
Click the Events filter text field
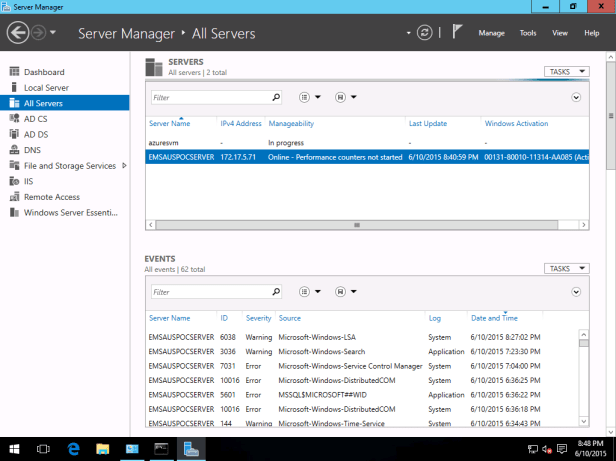coord(210,292)
